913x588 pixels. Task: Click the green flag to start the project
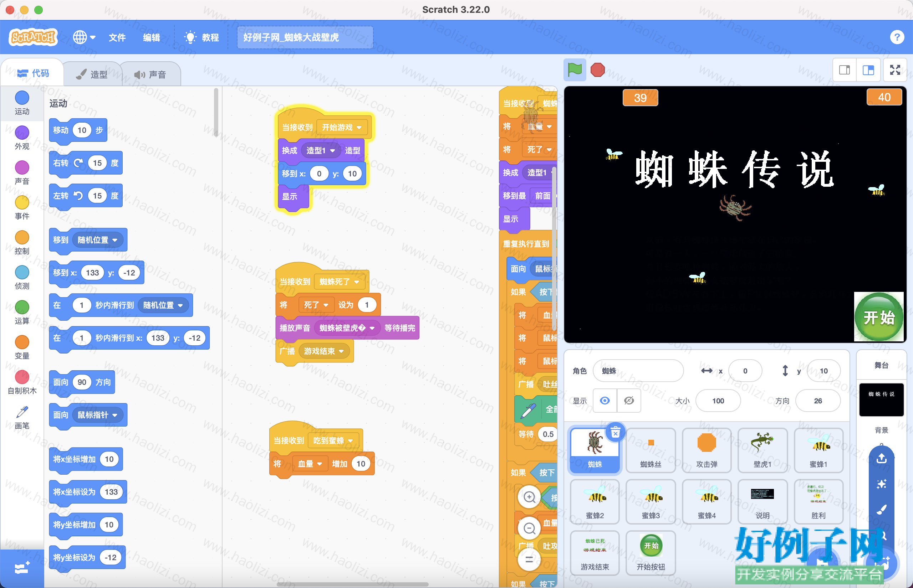pos(575,70)
